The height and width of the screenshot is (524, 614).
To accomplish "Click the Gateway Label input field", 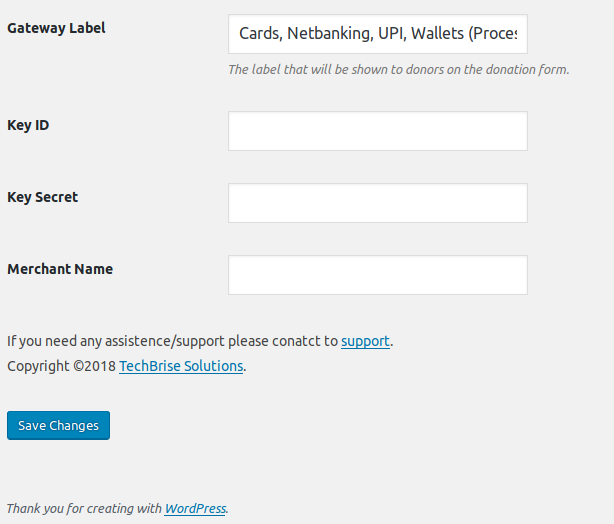I will [377, 34].
